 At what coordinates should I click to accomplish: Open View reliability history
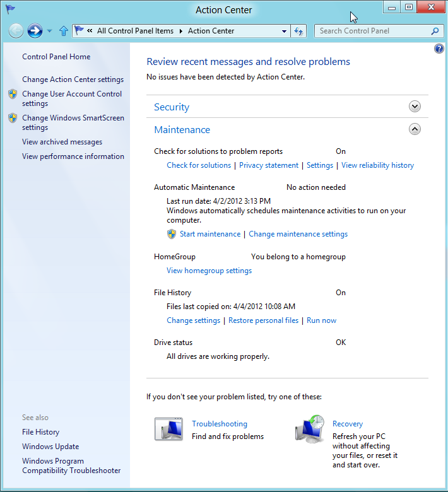click(377, 165)
